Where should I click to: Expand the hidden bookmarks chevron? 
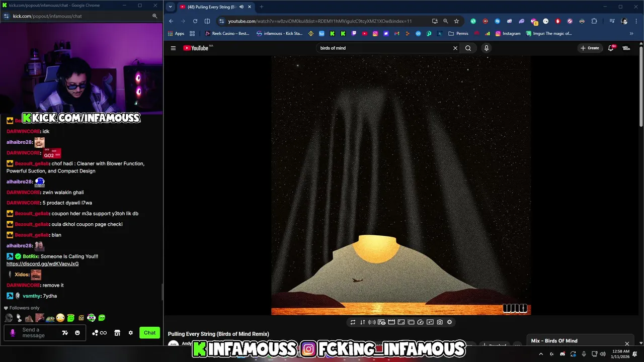click(631, 34)
